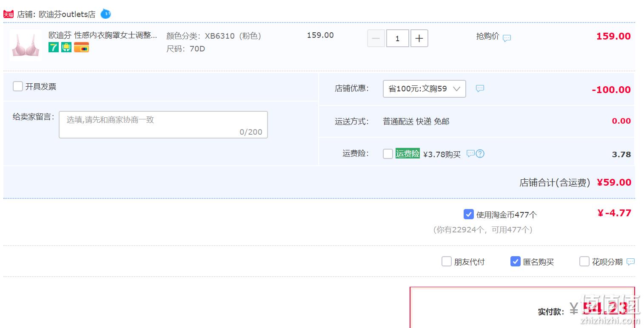Open the blue Wangwang chat icon
Viewport: 644px width, 328px height.
[105, 14]
